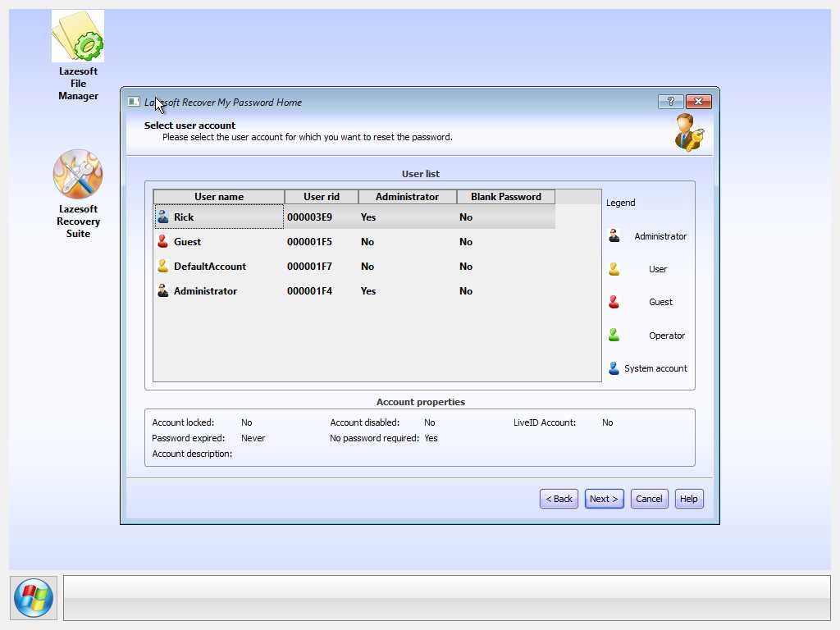This screenshot has width=840, height=630.
Task: Click the LiveID Account label
Action: 545,422
